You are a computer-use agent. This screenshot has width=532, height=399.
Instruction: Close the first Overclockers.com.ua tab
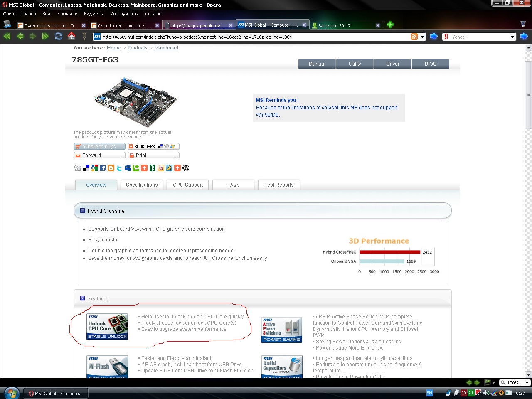(84, 25)
